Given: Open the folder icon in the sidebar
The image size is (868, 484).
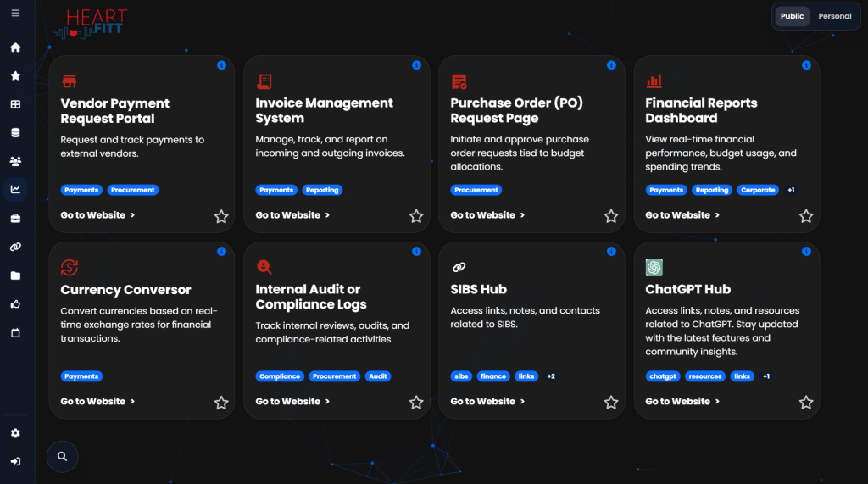Looking at the screenshot, I should pos(15,275).
